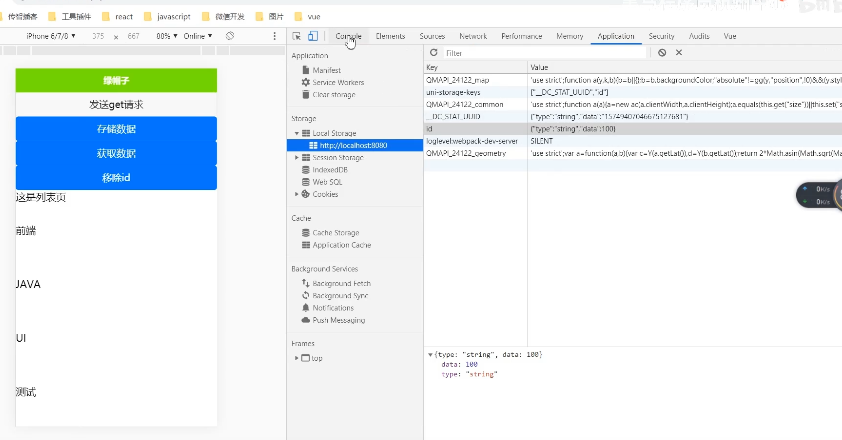Open Service Workers with gear icon
The width and height of the screenshot is (842, 440).
click(332, 82)
